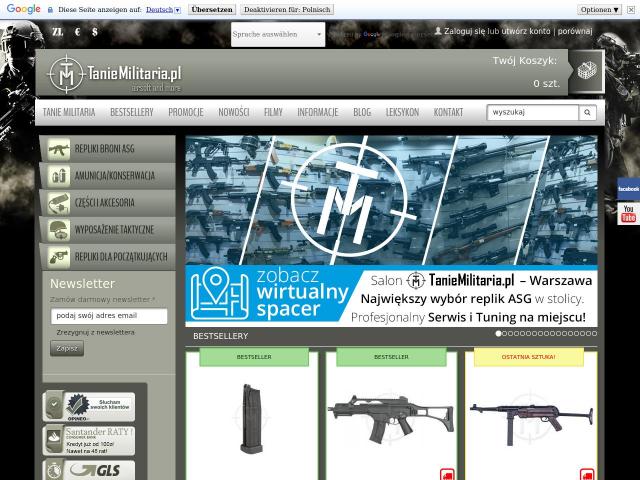Viewport: 640px width, 480px height.
Task: Open the Opineo customer reviews badge
Action: coord(89,407)
